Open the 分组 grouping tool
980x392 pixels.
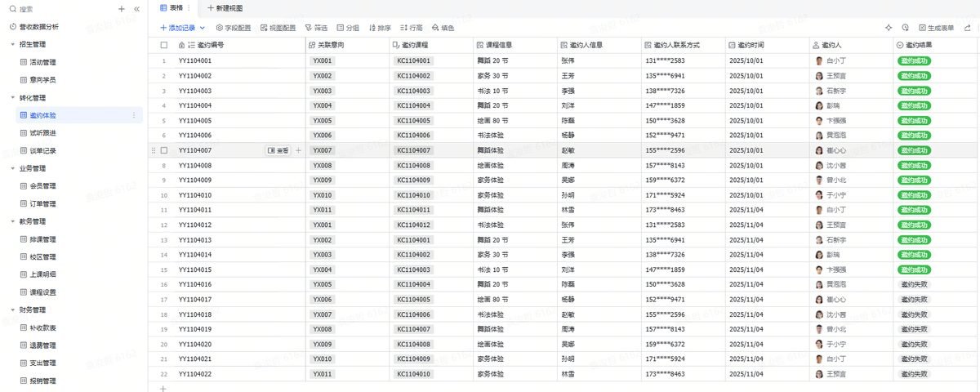tap(348, 28)
